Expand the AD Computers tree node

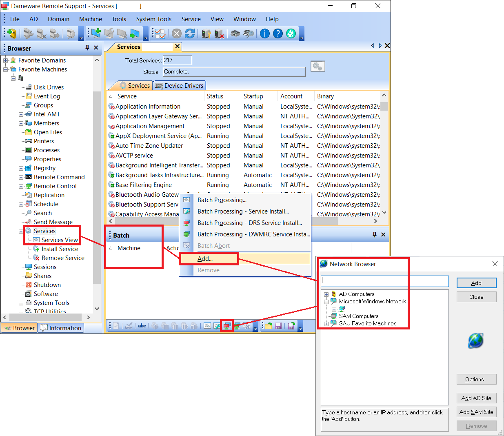[326, 294]
